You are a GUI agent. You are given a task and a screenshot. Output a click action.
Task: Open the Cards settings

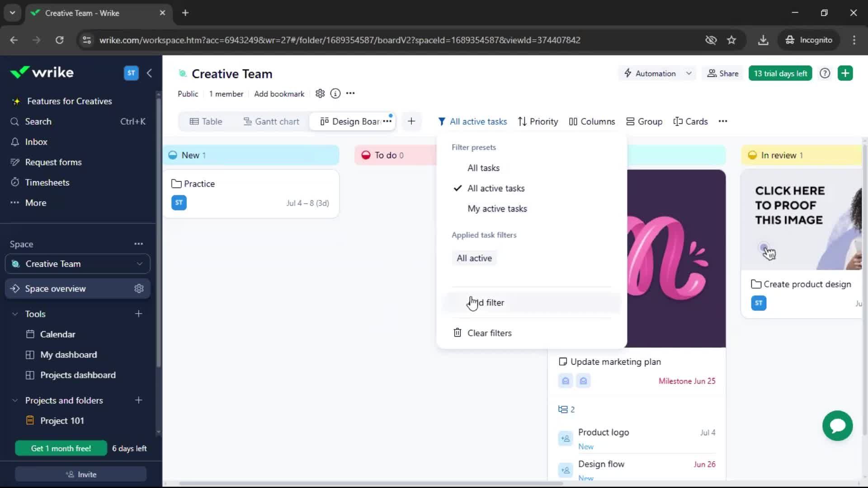tap(690, 122)
